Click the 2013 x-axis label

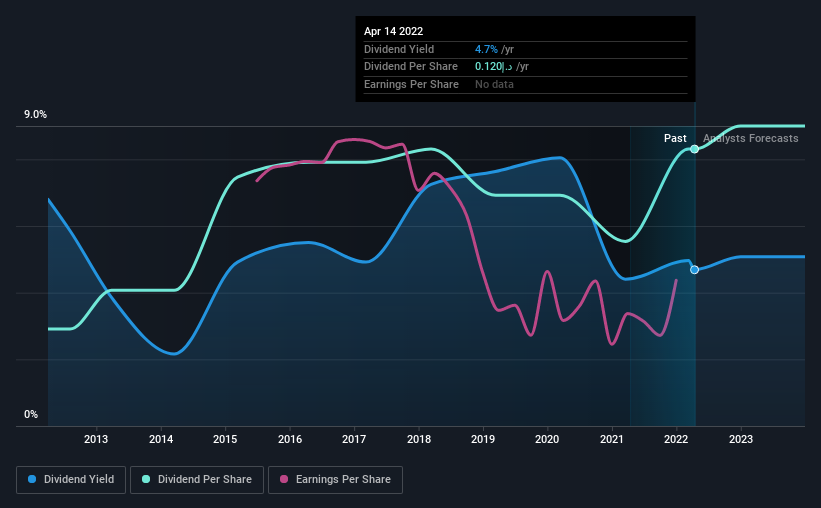[96, 439]
